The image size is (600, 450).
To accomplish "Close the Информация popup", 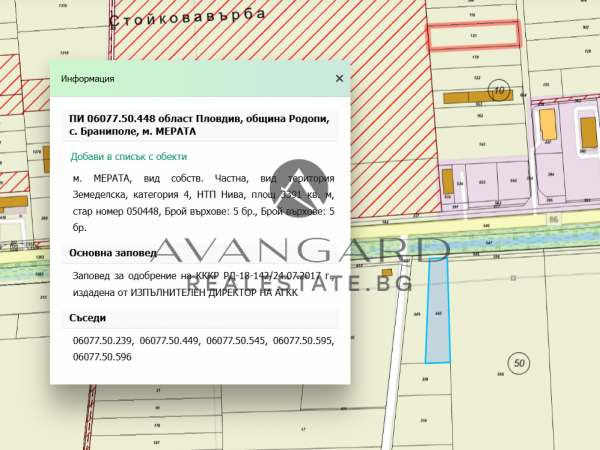I will point(339,78).
